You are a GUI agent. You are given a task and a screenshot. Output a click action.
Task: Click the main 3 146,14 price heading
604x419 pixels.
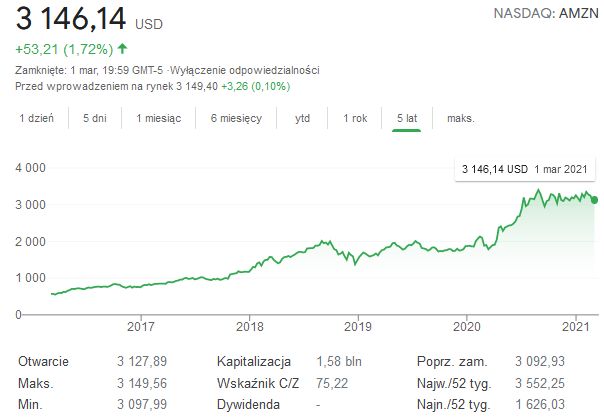[63, 17]
